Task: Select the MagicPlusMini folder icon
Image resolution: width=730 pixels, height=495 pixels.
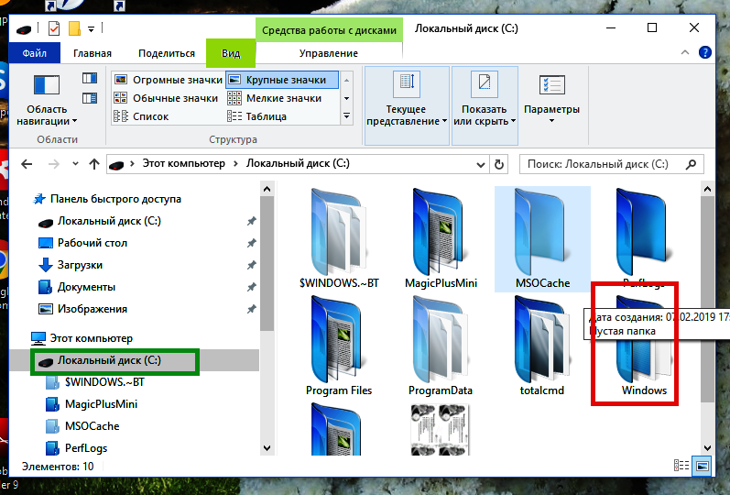Action: tap(441, 239)
